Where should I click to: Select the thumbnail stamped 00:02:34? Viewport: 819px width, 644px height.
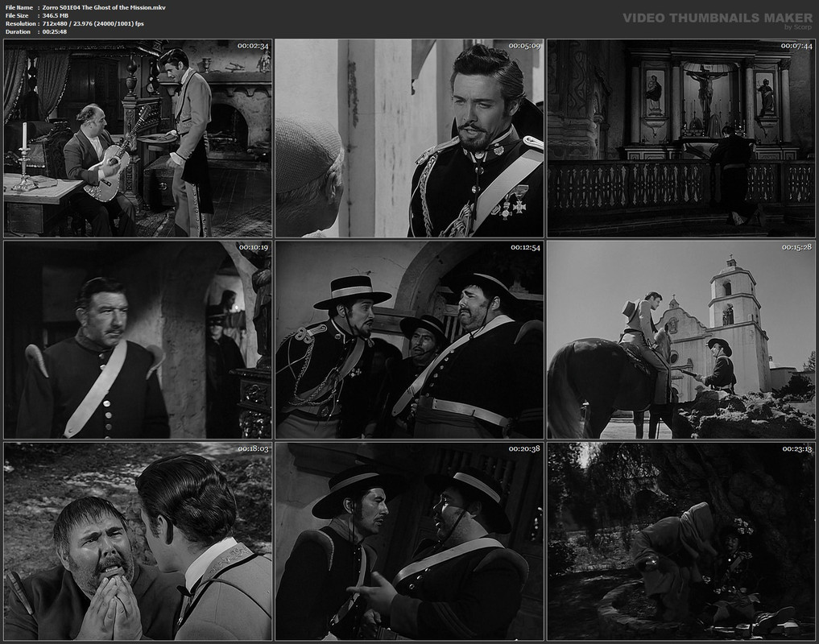[138, 138]
